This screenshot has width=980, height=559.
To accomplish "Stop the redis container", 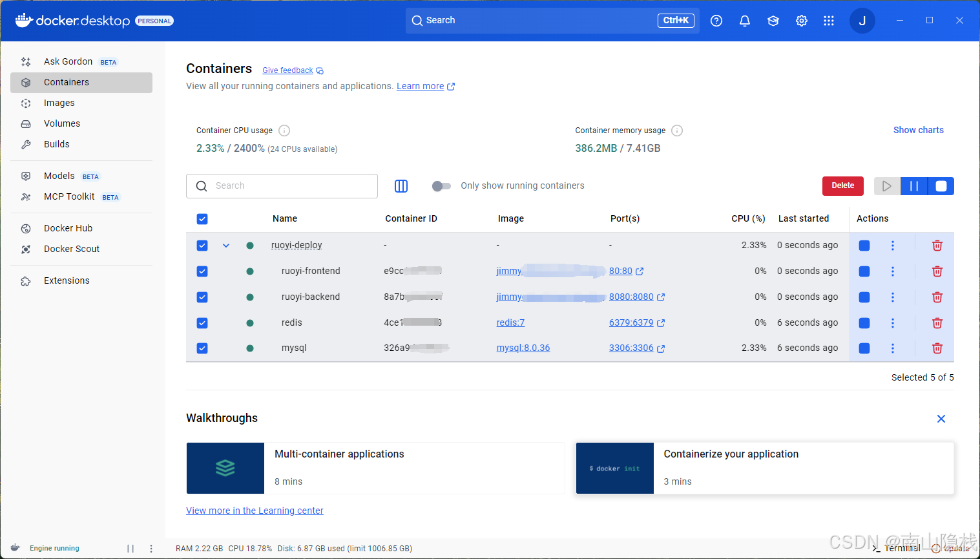I will 864,323.
